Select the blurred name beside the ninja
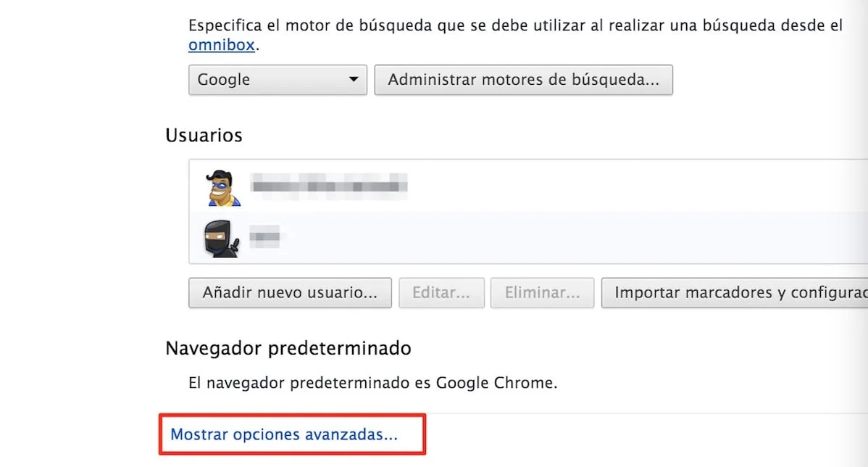The image size is (868, 467). [x=264, y=236]
